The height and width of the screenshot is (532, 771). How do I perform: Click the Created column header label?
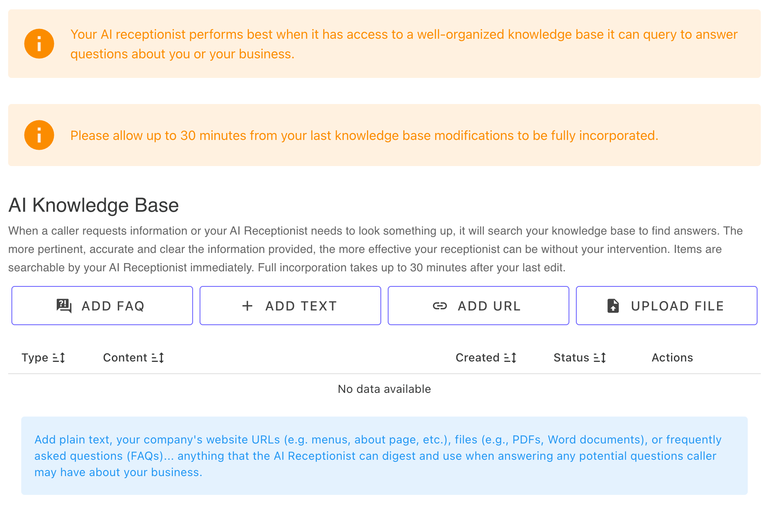click(x=478, y=358)
